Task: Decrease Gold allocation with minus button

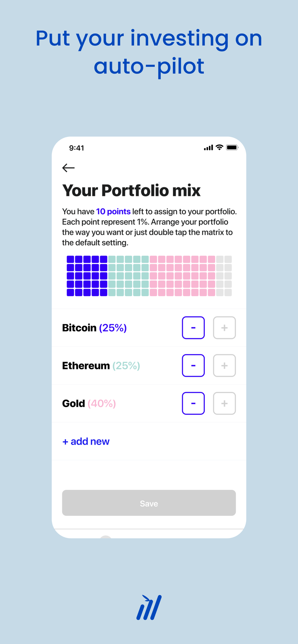Action: click(193, 403)
